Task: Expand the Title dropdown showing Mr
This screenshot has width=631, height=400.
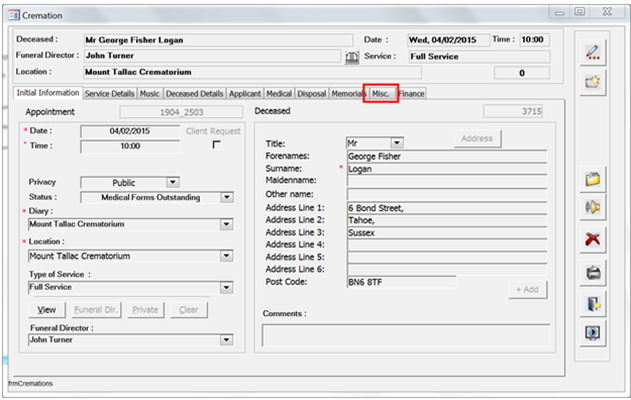Action: 397,144
